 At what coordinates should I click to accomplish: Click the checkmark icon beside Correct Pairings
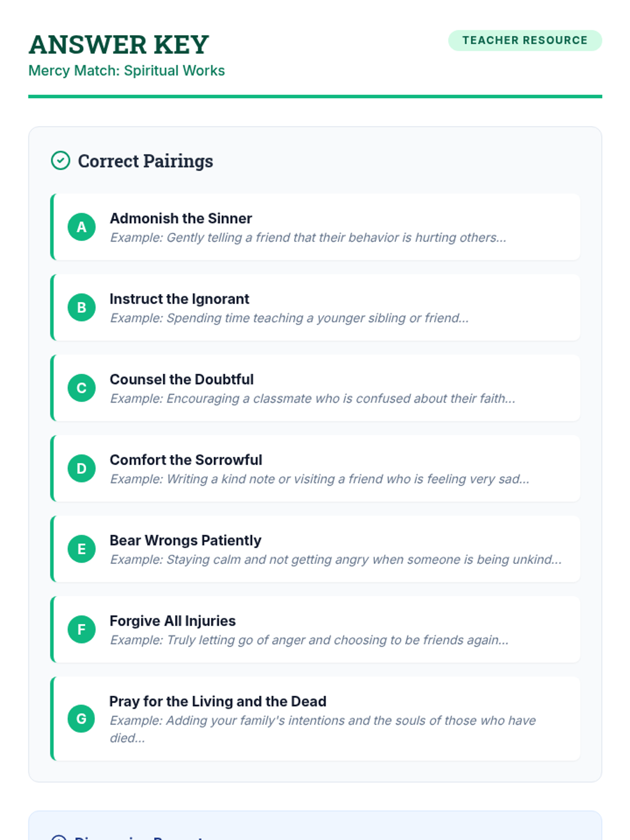coord(60,161)
